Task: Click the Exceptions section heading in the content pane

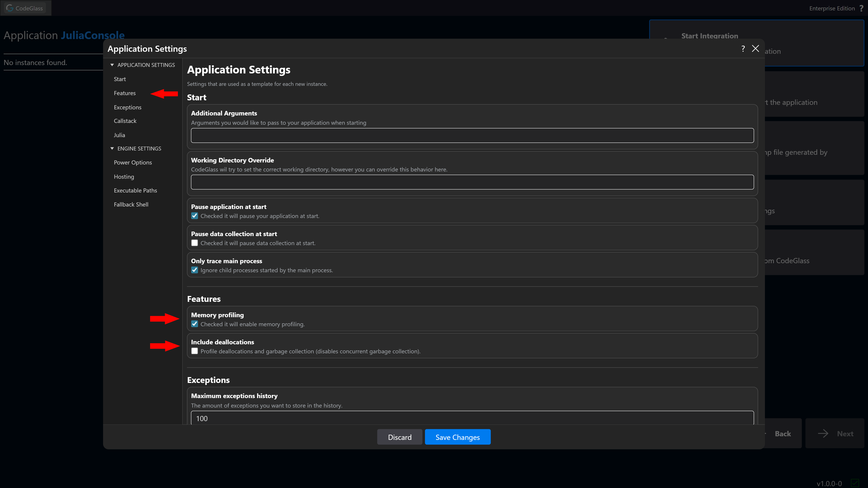Action: (x=208, y=380)
